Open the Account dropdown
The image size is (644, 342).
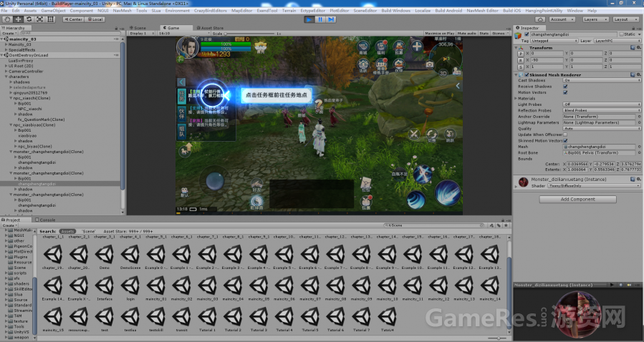(562, 19)
